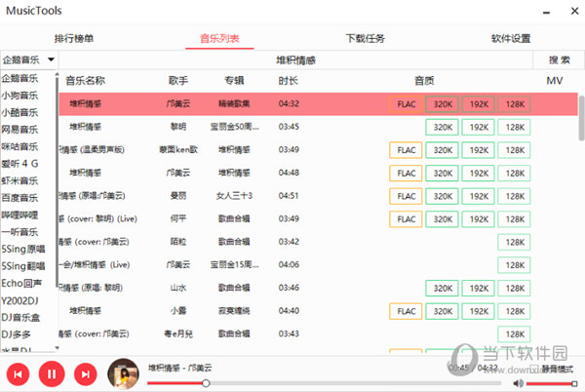Open the 企鹅音乐 source dropdown
Image resolution: width=585 pixels, height=392 pixels.
(x=28, y=59)
